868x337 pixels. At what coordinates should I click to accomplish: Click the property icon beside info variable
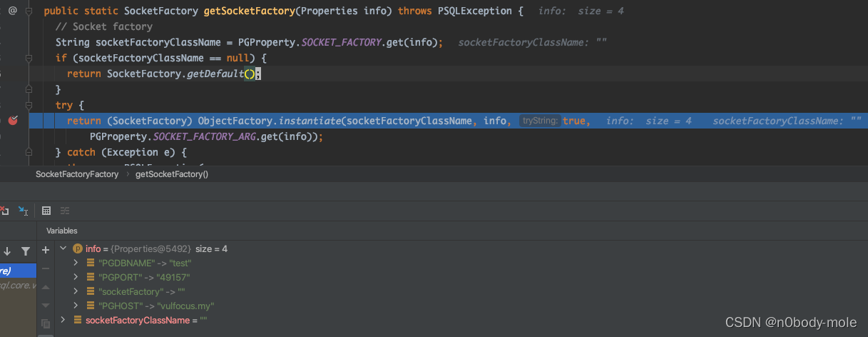(x=78, y=248)
